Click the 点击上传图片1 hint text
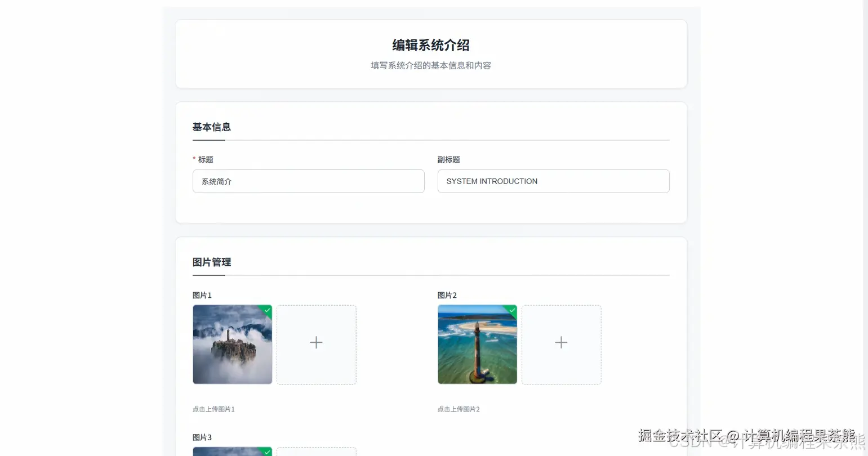This screenshot has height=456, width=868. click(x=213, y=409)
